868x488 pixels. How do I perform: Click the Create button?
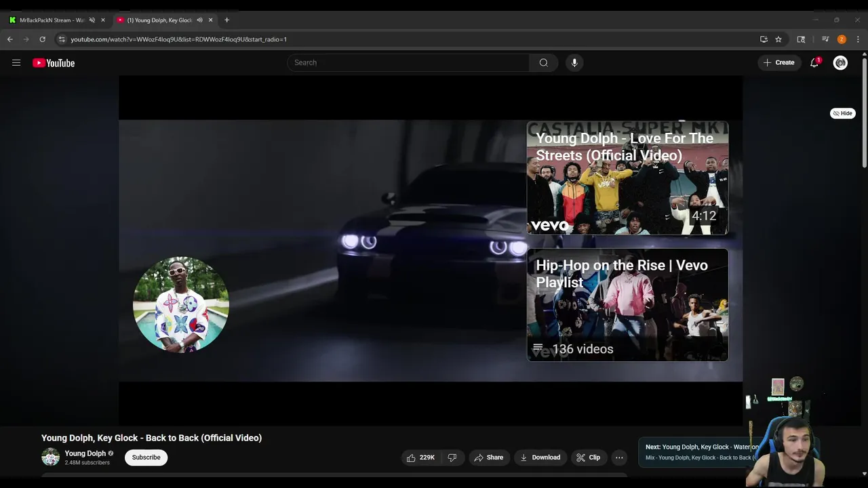coord(778,62)
